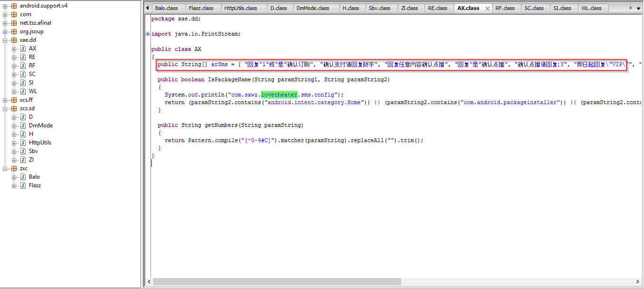Close the AX.class tab
The height and width of the screenshot is (289, 644).
coord(487,8)
